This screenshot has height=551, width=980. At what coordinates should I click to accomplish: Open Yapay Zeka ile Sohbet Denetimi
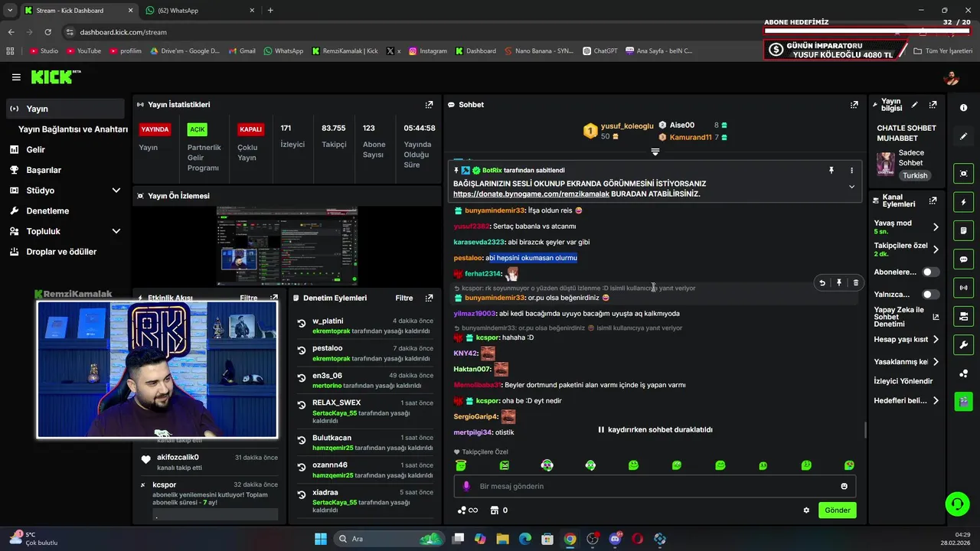(906, 317)
